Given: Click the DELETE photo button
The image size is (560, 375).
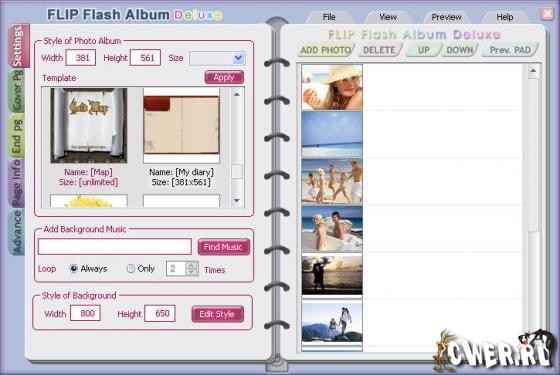Looking at the screenshot, I should coord(379,50).
